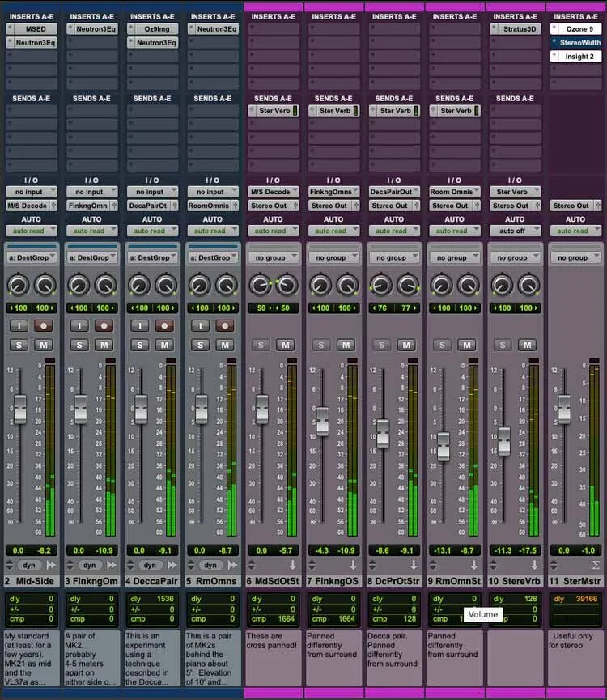Solo the FlnkngOS track

point(321,345)
